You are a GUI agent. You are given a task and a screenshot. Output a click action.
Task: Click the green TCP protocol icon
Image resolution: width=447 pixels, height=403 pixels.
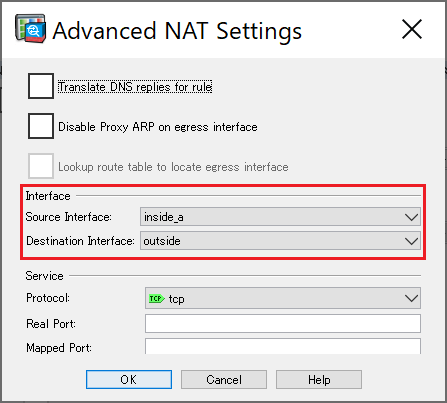(x=157, y=298)
